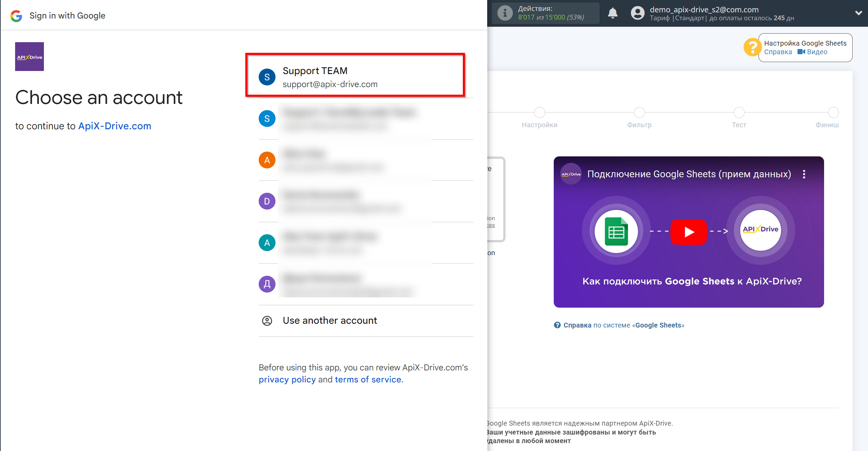Image resolution: width=868 pixels, height=451 pixels.
Task: Click the user profile avatar icon
Action: [x=637, y=13]
